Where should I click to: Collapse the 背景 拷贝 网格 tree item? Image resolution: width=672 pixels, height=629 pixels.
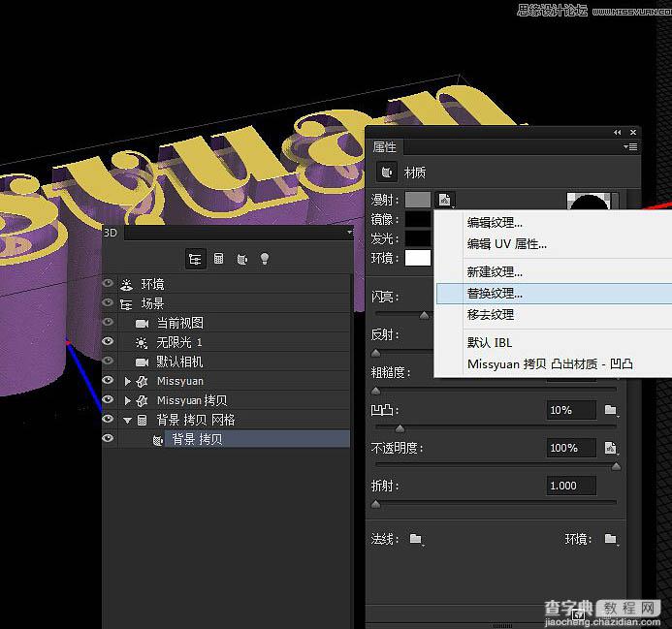click(x=127, y=421)
